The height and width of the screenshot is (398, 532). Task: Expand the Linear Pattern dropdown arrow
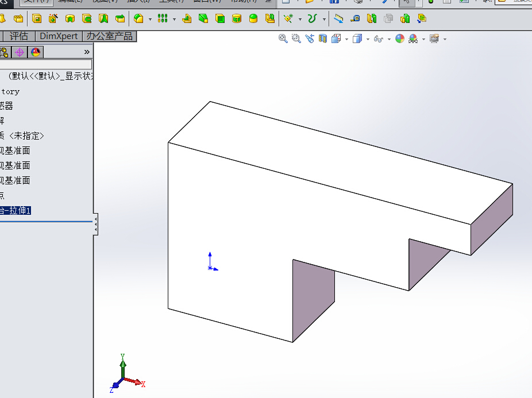[175, 20]
